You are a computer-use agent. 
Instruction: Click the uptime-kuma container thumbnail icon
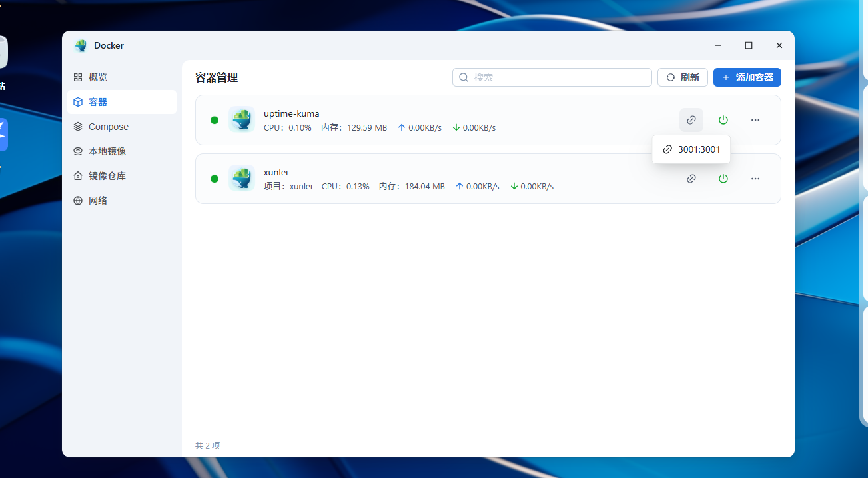click(x=242, y=120)
